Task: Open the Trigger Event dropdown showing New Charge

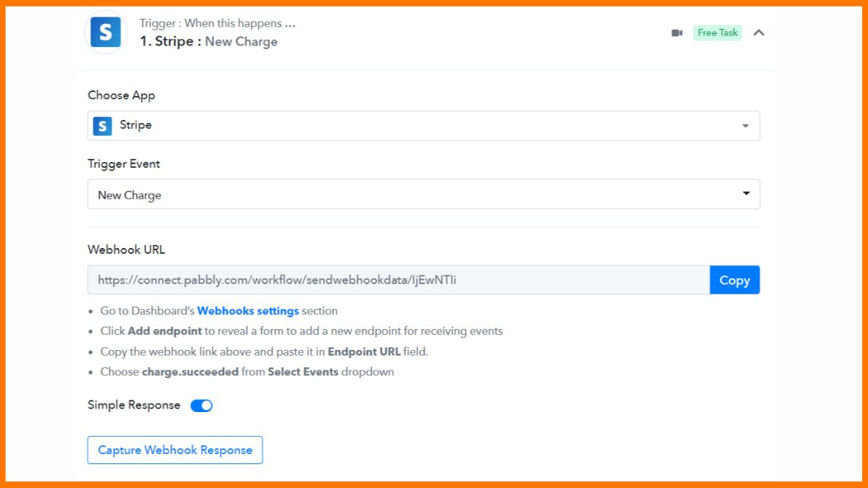Action: 424,194
